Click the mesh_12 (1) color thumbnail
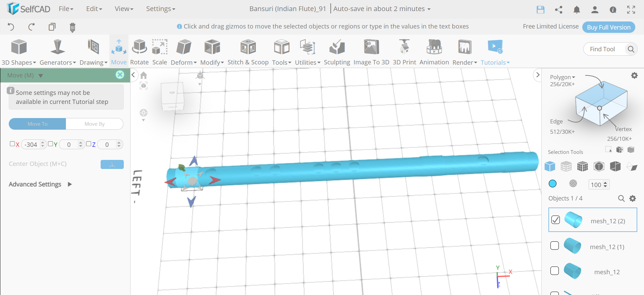The height and width of the screenshot is (295, 644). click(572, 246)
